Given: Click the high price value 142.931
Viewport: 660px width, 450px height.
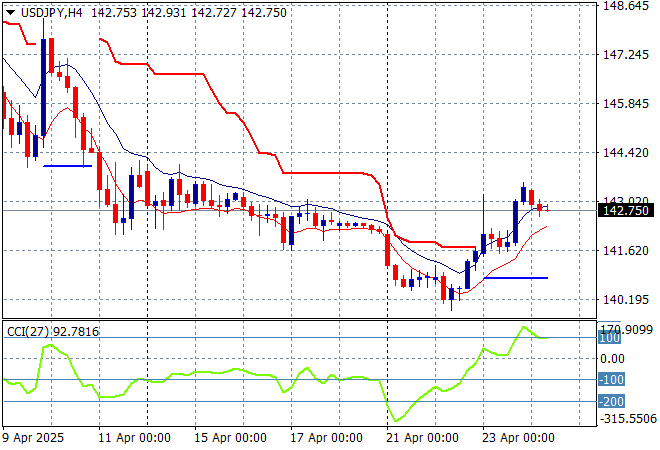Looking at the screenshot, I should click(164, 13).
